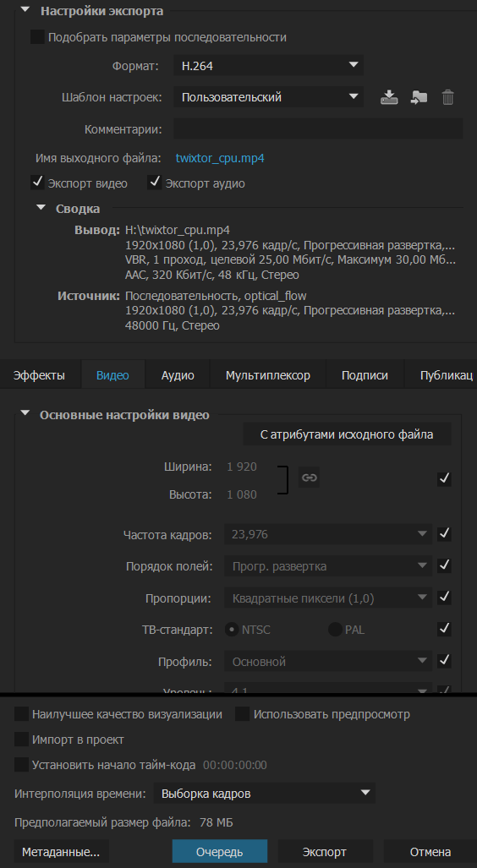Uncheck Экспорт видео checkbox

[x=37, y=183]
